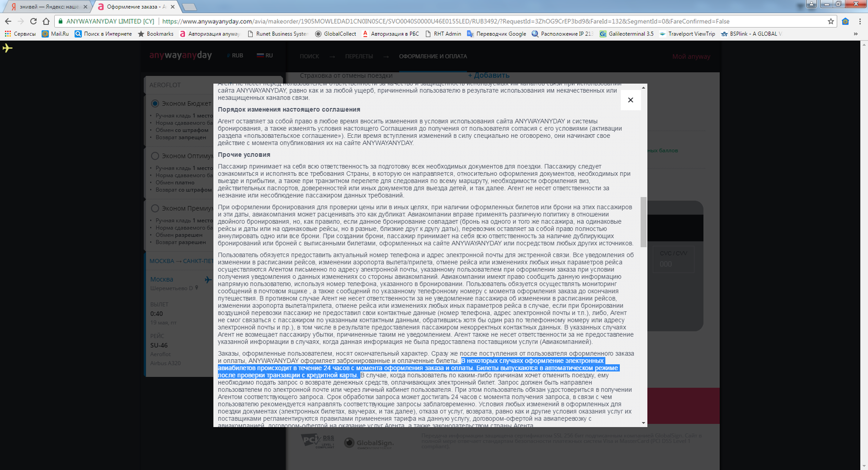Click the GlobalSign certificate logo

coord(369,443)
